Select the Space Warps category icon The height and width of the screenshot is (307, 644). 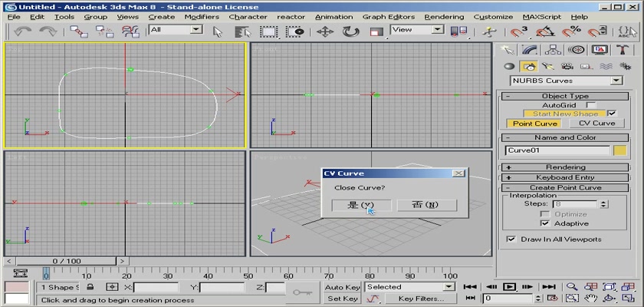(606, 66)
